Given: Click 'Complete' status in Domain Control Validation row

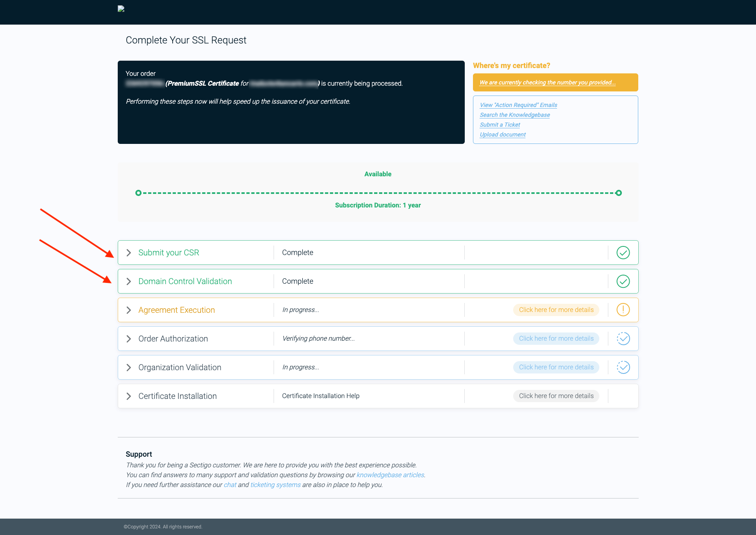Looking at the screenshot, I should 297,281.
